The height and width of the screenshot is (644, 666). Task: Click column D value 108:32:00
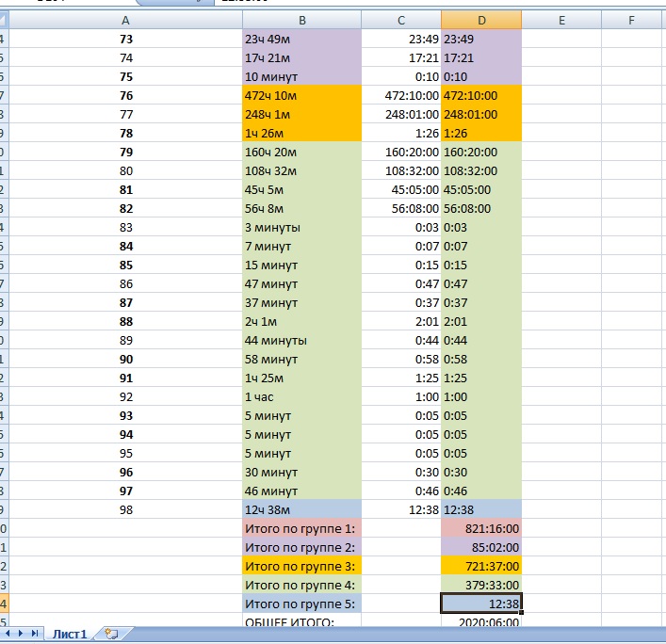481,170
